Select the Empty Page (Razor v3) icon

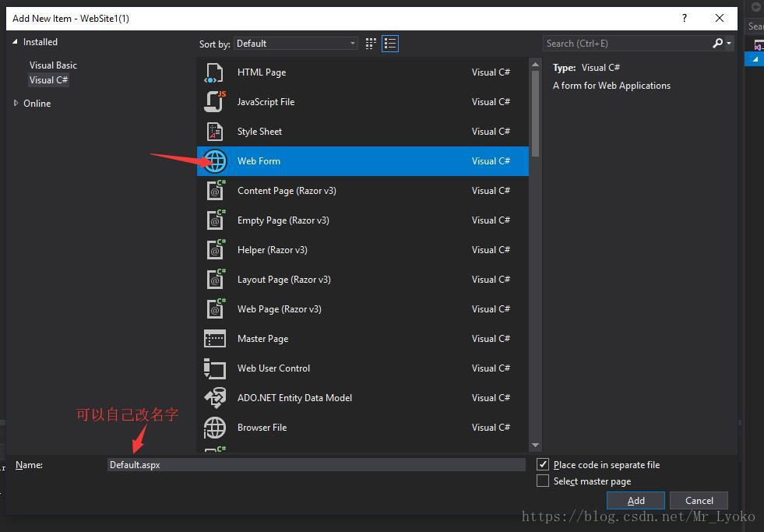[x=216, y=220]
